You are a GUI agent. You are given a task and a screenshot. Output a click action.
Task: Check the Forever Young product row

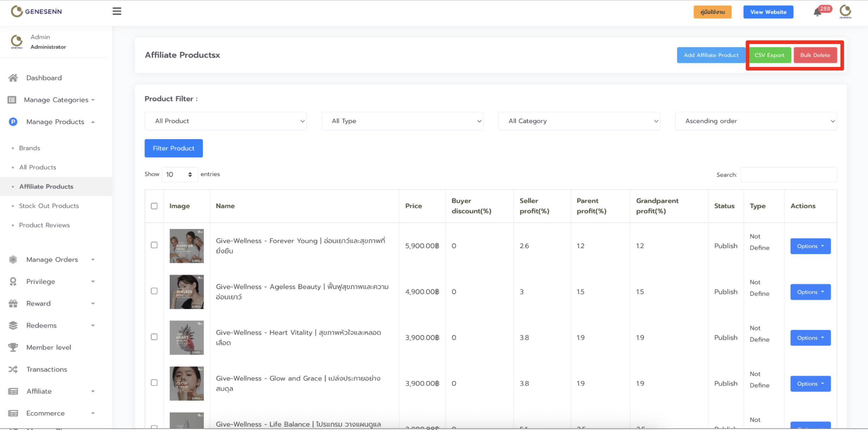click(154, 245)
